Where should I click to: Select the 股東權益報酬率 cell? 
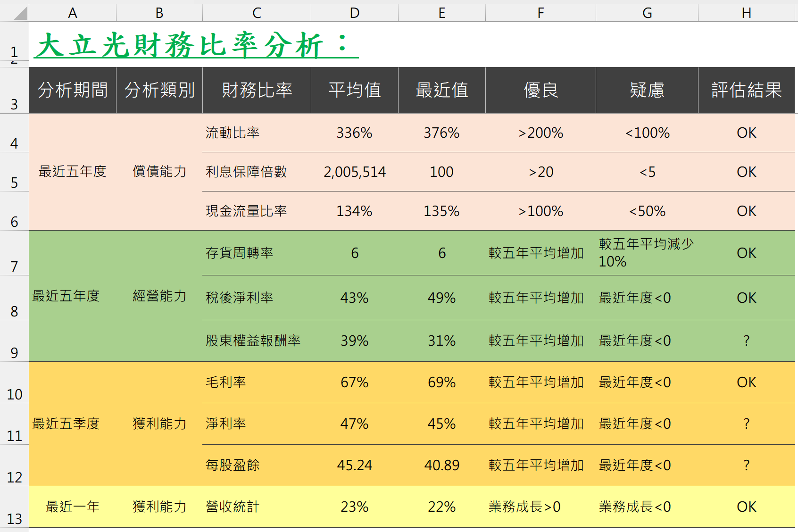257,341
